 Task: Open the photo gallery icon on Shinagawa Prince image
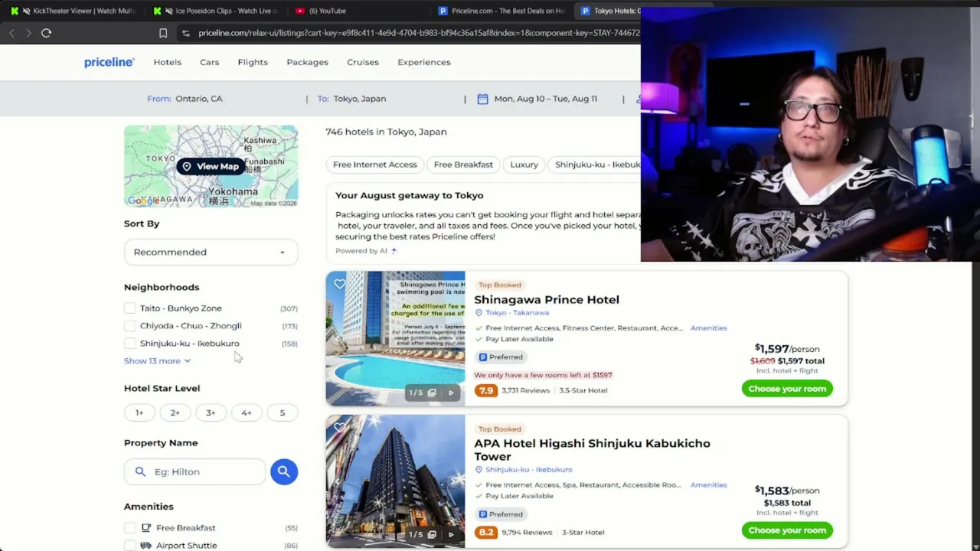432,393
